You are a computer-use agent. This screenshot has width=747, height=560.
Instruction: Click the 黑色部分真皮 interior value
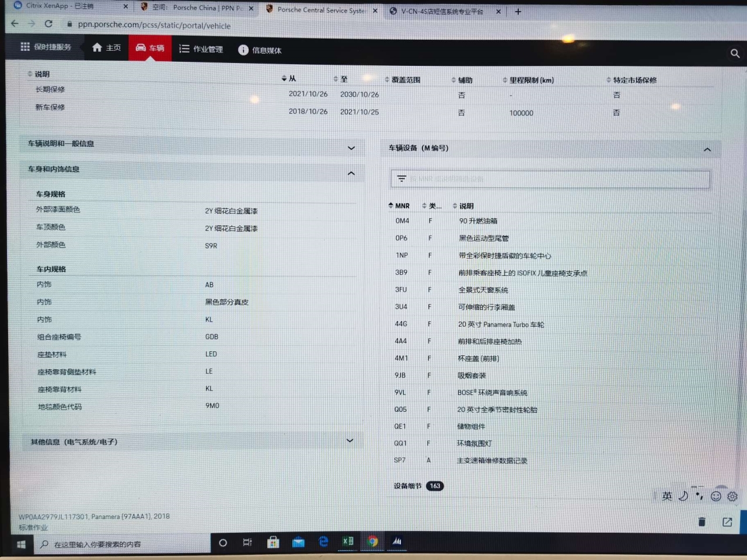(226, 302)
